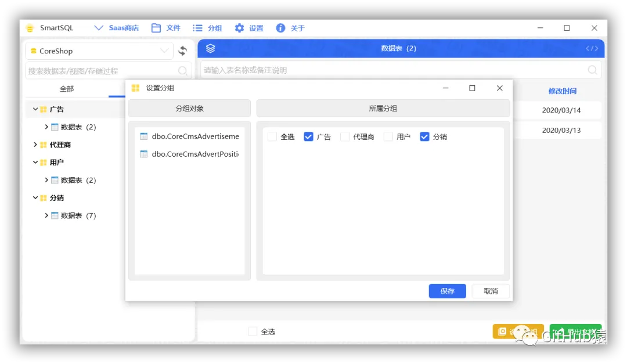627x364 pixels.
Task: Select dbo.CoreCmsAdvertPositi item in 分组对象 list
Action: click(189, 154)
